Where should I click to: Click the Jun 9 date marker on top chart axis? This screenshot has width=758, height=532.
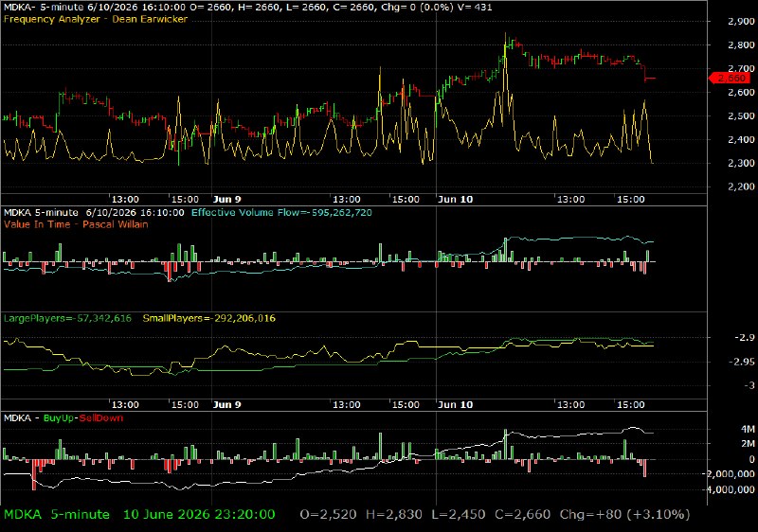[x=226, y=200]
